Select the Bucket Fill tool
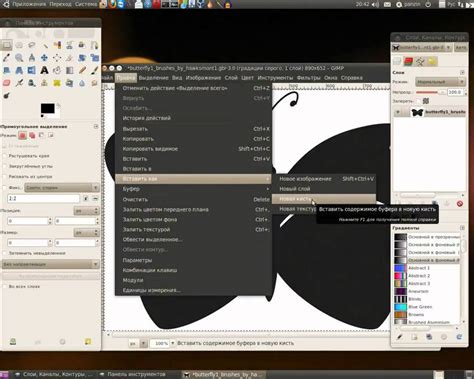The width and height of the screenshot is (474, 379). [x=57, y=70]
